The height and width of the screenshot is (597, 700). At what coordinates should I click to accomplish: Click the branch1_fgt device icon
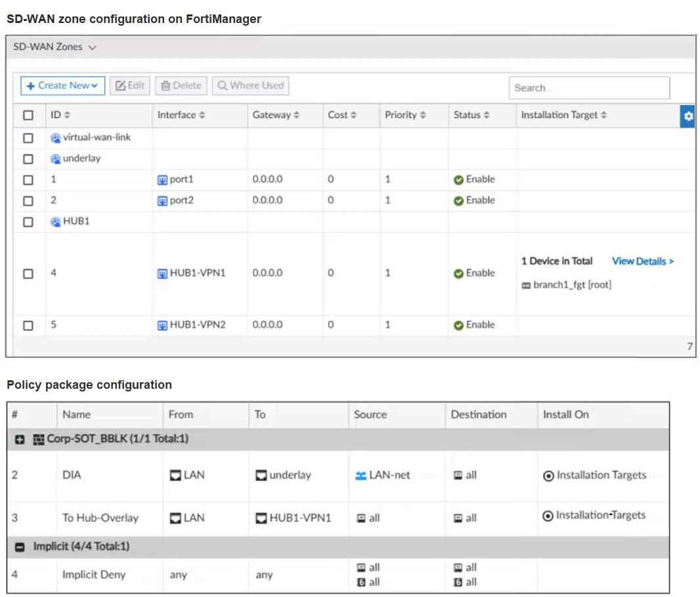point(527,286)
